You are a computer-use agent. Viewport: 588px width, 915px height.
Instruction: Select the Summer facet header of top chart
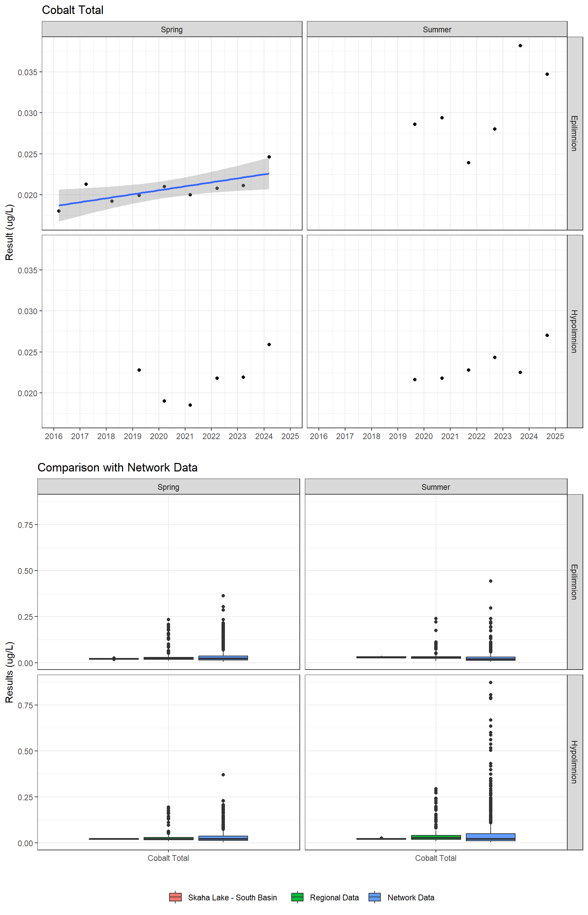(437, 29)
